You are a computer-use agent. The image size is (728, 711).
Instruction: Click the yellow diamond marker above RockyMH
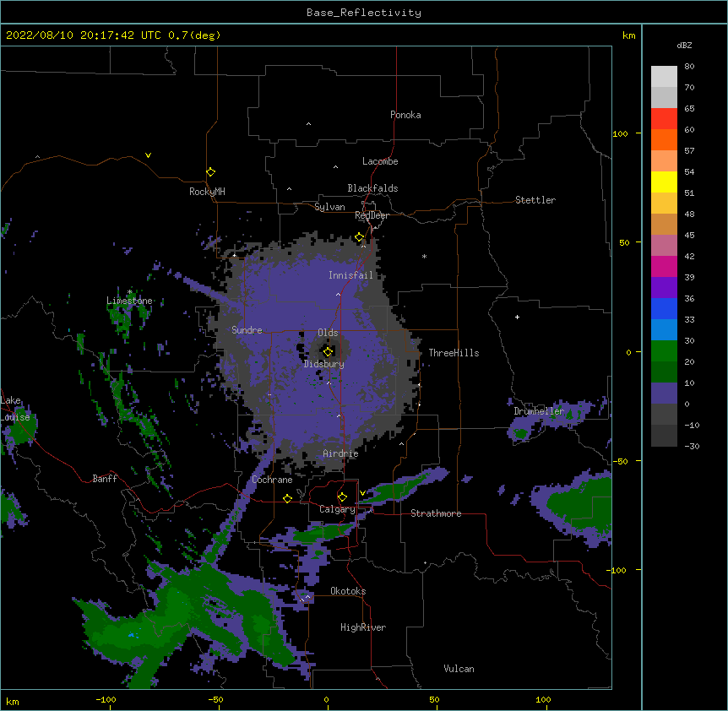tap(211, 172)
